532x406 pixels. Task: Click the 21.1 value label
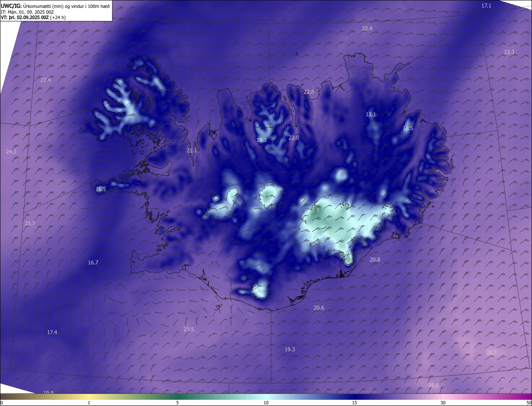pyautogui.click(x=192, y=151)
